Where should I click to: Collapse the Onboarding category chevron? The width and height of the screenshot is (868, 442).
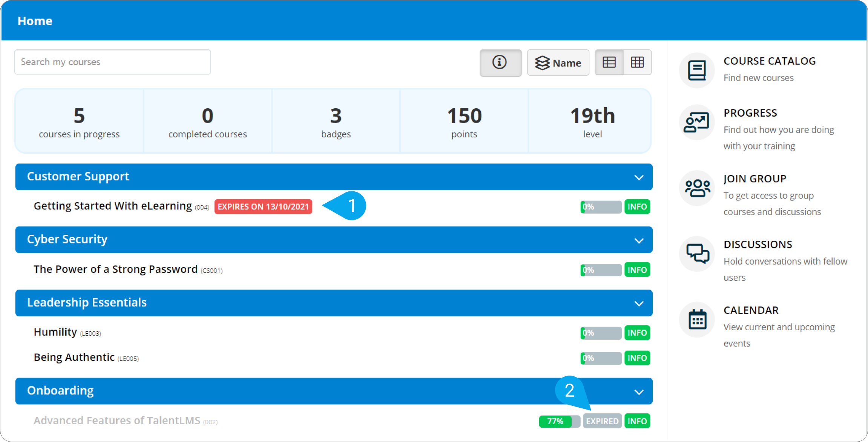click(x=638, y=392)
